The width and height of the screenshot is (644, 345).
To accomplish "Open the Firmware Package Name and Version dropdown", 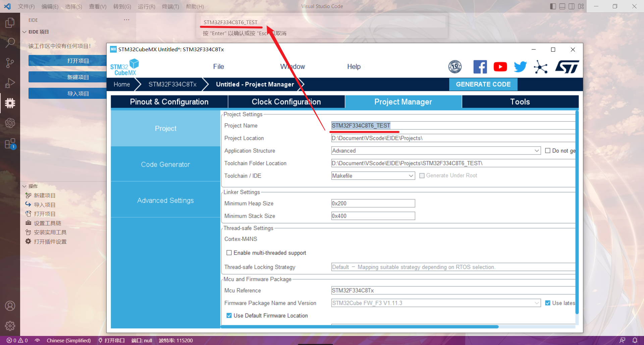I will (x=436, y=303).
